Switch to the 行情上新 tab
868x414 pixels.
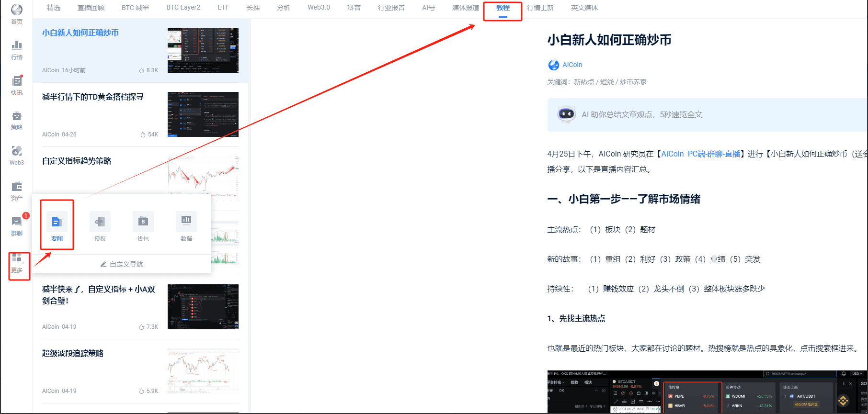[x=540, y=8]
